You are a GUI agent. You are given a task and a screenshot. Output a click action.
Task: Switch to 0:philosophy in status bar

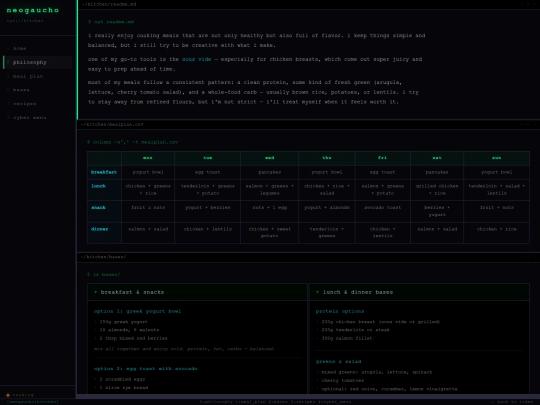tap(216, 402)
